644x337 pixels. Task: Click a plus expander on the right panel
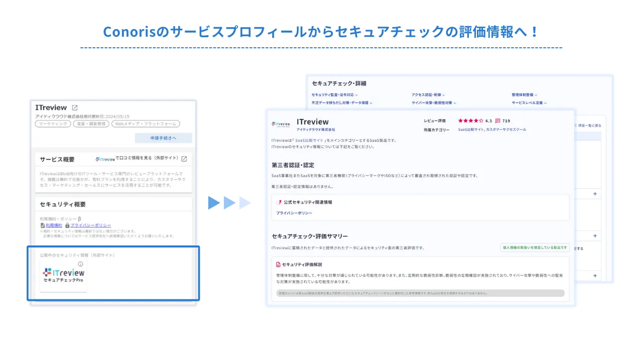pyautogui.click(x=594, y=194)
